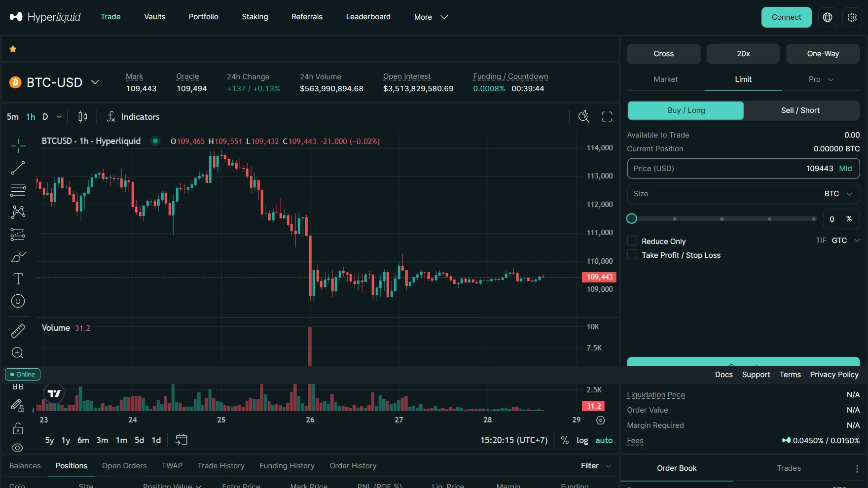The height and width of the screenshot is (488, 868).
Task: Open the One-Way position mode button
Action: (823, 54)
